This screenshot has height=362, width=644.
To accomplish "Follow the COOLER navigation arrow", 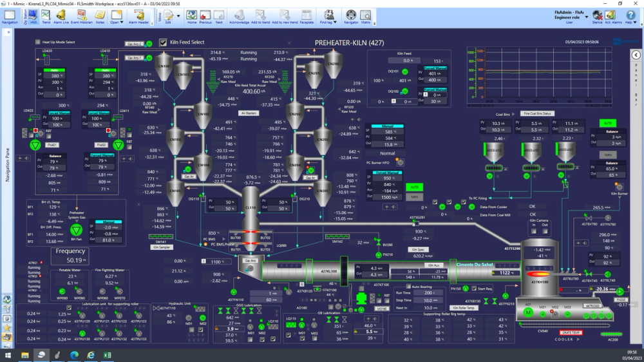I will pyautogui.click(x=579, y=339).
